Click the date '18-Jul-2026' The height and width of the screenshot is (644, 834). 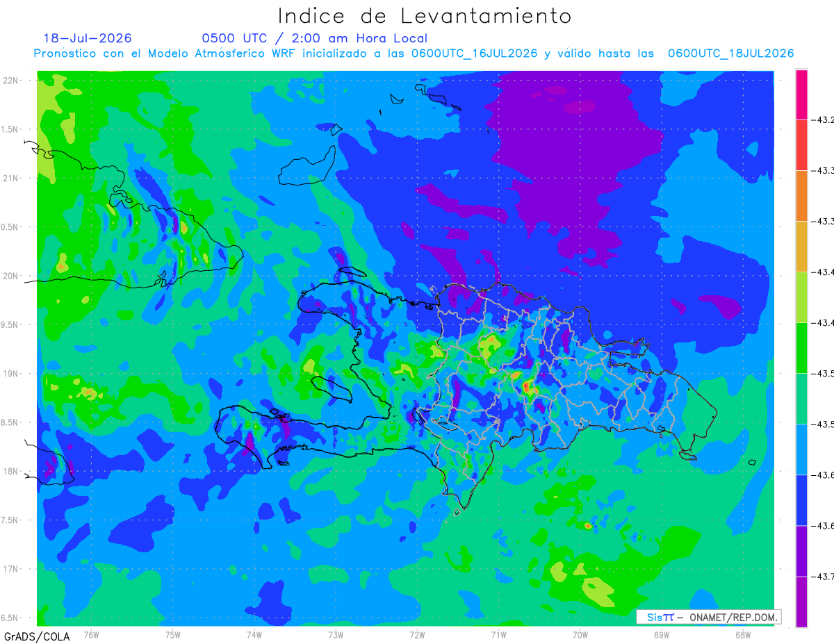pyautogui.click(x=88, y=38)
